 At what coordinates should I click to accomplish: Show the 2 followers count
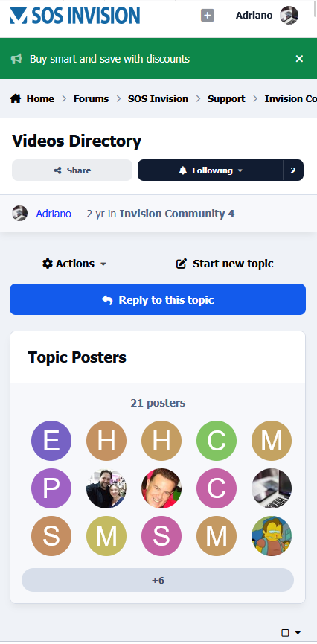[x=293, y=170]
